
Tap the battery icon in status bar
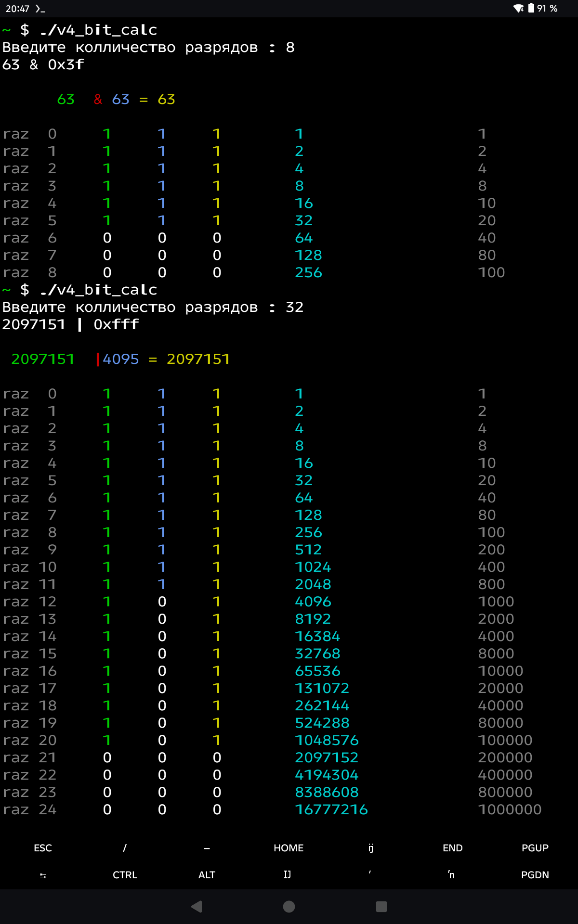point(531,8)
